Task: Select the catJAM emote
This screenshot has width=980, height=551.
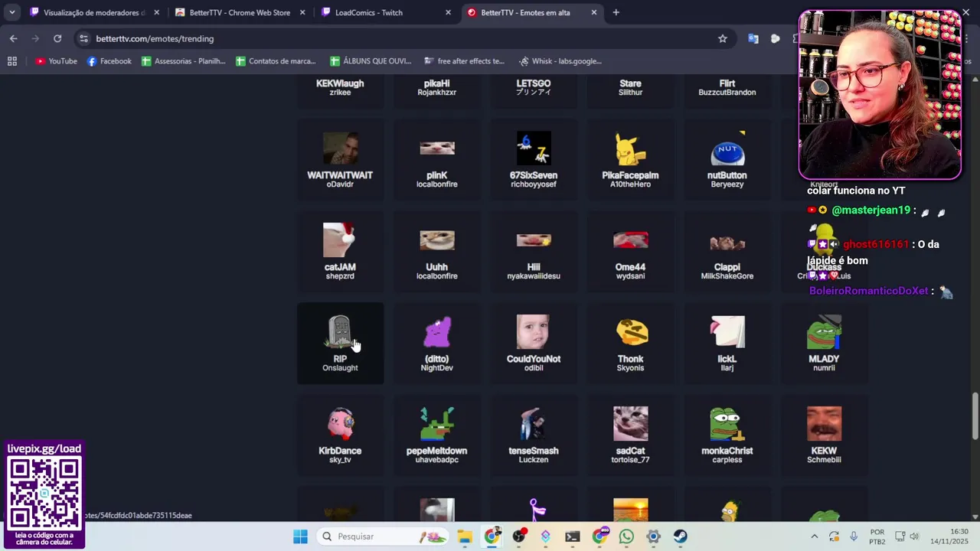Action: [x=340, y=252]
